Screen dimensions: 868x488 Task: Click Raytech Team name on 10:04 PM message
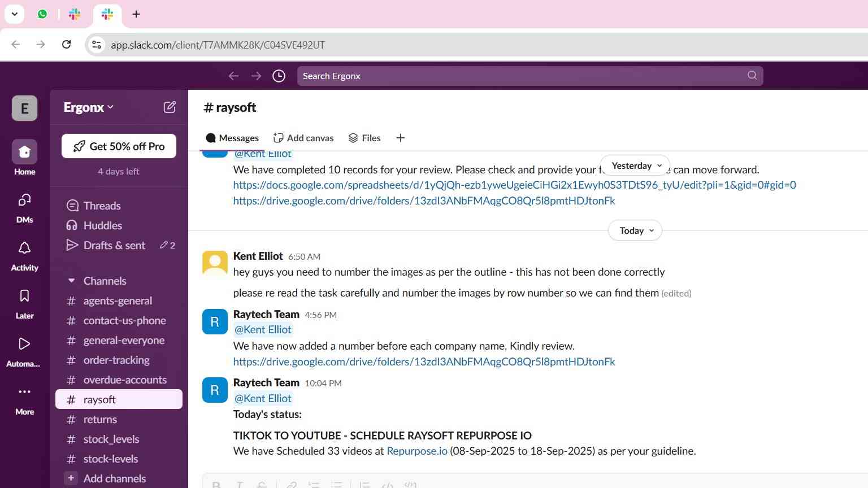click(x=266, y=382)
